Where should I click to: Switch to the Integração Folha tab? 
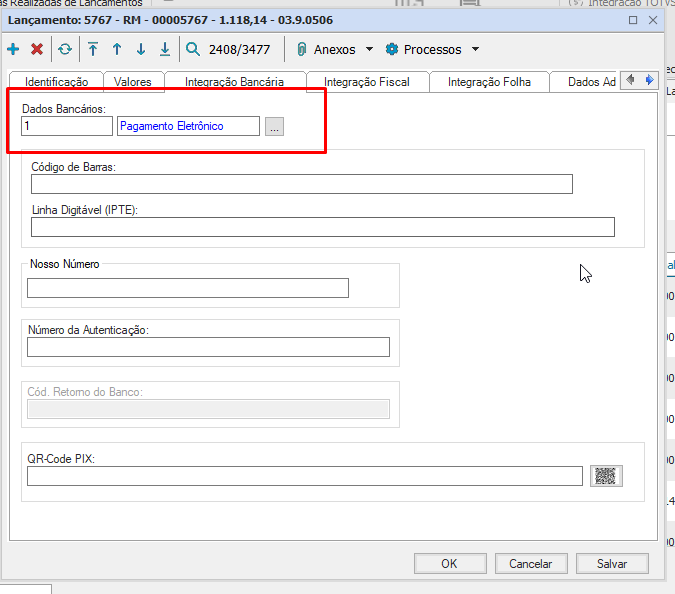coord(489,82)
